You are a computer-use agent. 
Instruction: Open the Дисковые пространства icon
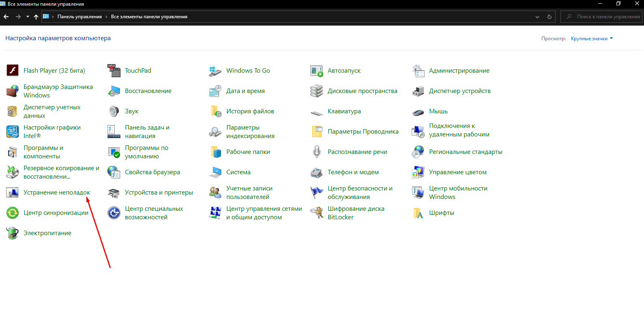317,91
